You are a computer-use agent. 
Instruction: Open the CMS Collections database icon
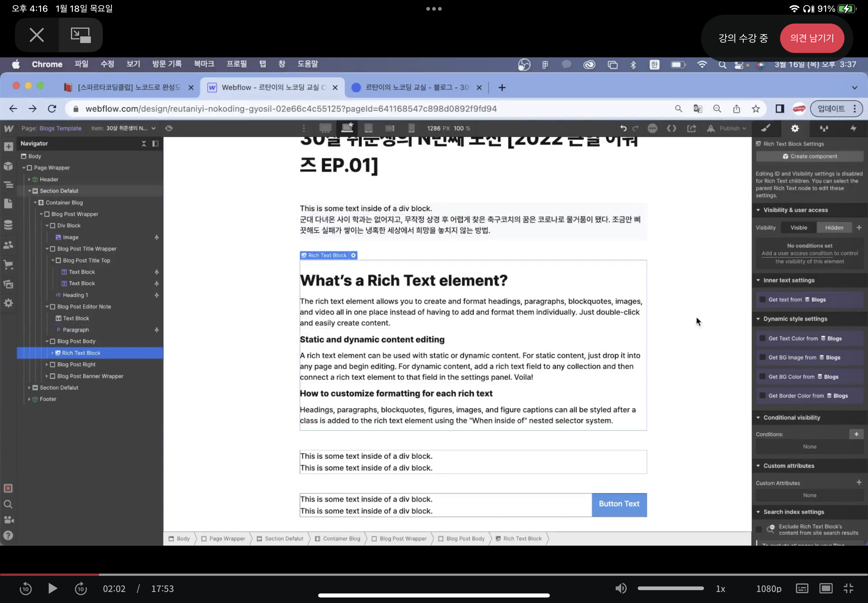click(8, 225)
